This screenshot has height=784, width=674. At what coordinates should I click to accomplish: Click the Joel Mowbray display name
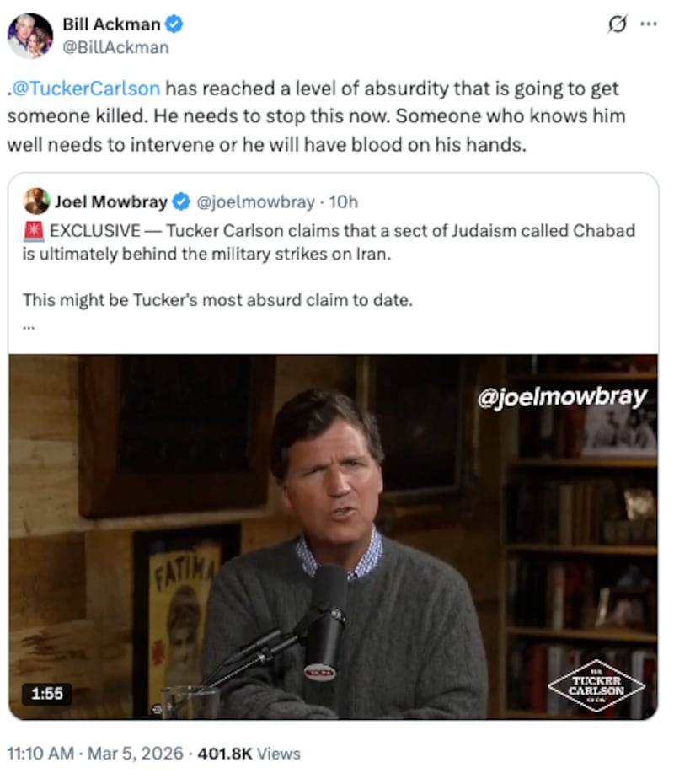point(110,201)
